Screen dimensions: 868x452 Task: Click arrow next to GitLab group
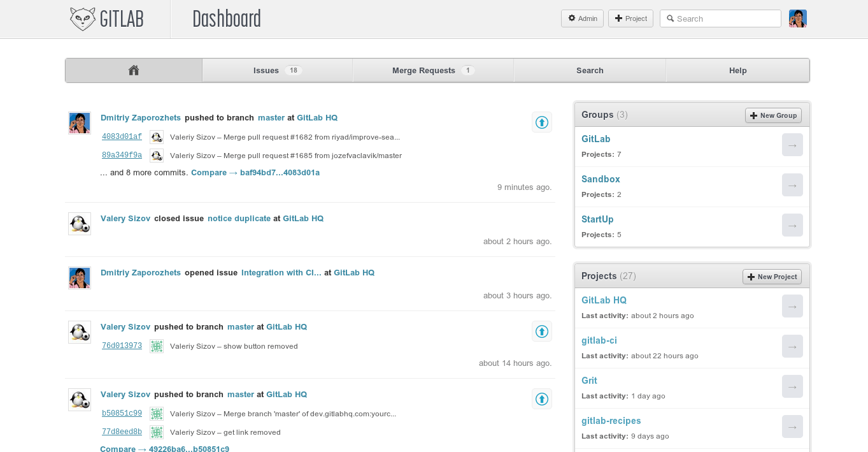(792, 145)
